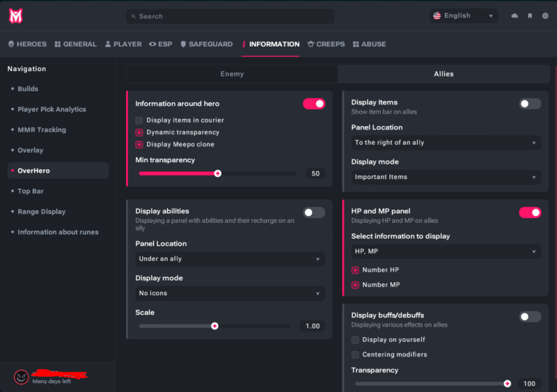Screen dimensions: 557x392
Task: Click the Transparency value 100
Action: pyautogui.click(x=529, y=384)
